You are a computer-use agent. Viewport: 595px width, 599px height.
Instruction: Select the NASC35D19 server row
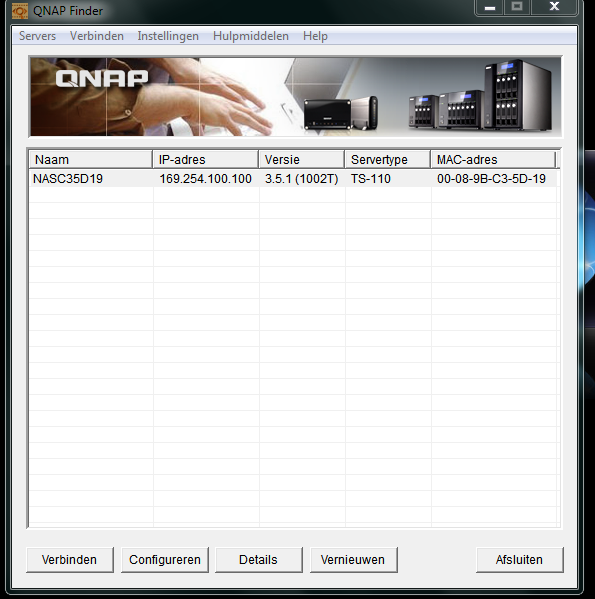(x=293, y=179)
